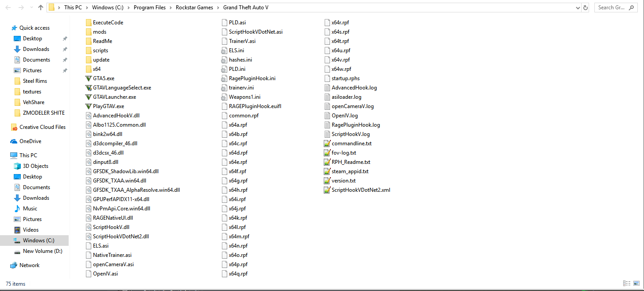Select the ScriptHookV.dll file icon

click(89, 227)
